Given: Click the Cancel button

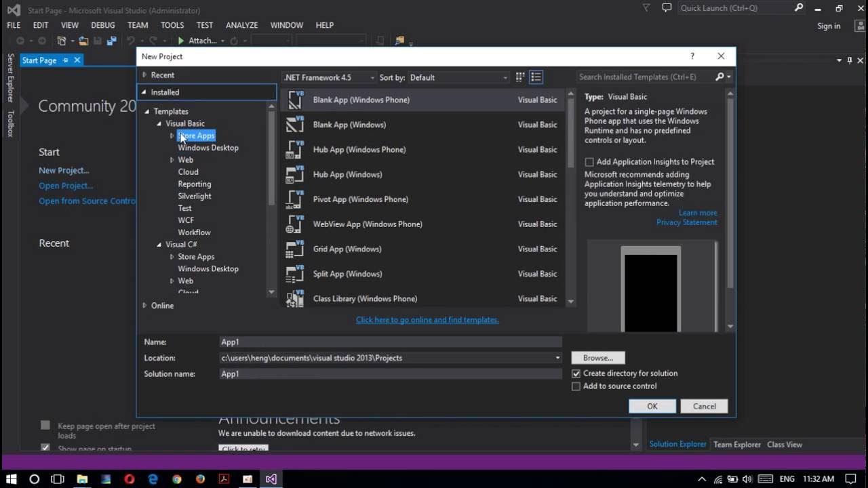Looking at the screenshot, I should tap(704, 406).
